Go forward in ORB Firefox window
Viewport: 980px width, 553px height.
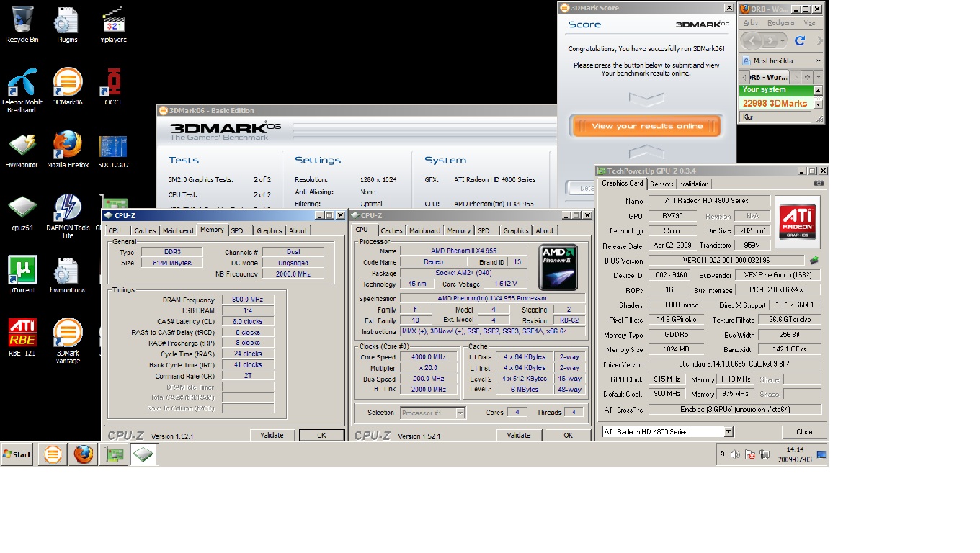coord(771,41)
